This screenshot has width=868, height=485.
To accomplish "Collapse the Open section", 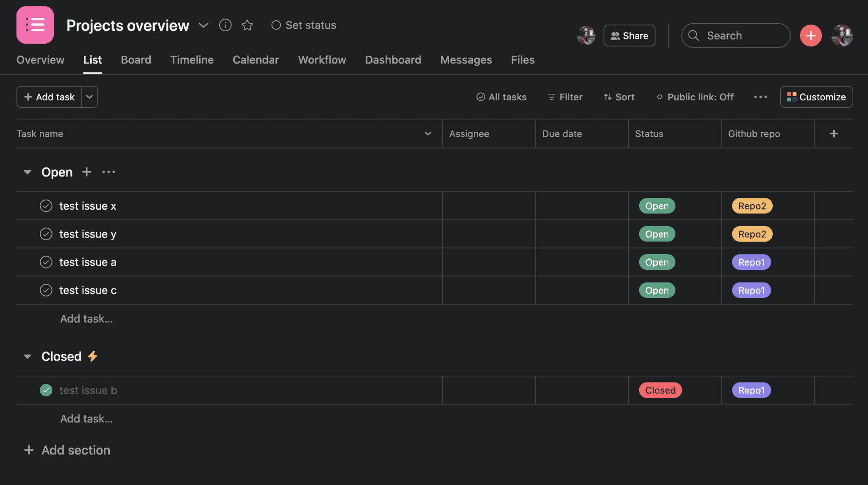I will pyautogui.click(x=27, y=172).
